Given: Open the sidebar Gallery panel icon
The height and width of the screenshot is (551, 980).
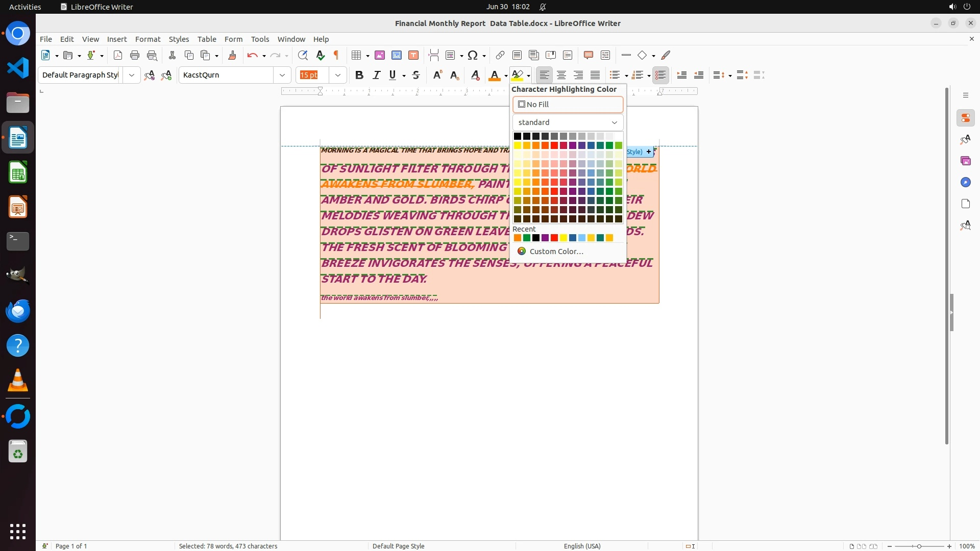Looking at the screenshot, I should click(x=965, y=161).
